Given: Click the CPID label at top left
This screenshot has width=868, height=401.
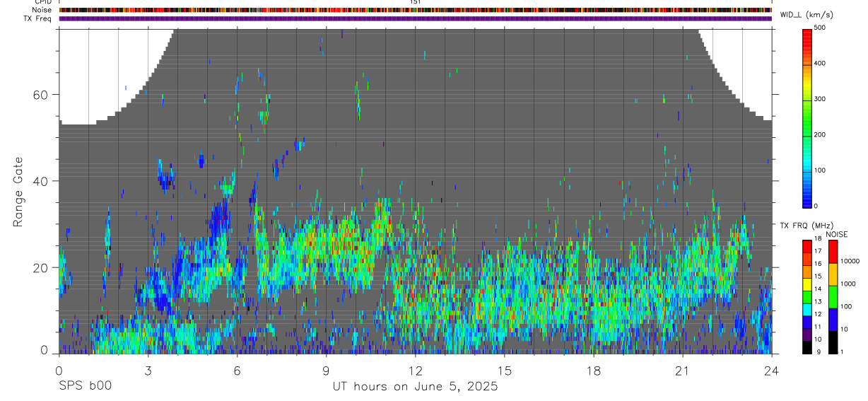Looking at the screenshot, I should 42,2.
